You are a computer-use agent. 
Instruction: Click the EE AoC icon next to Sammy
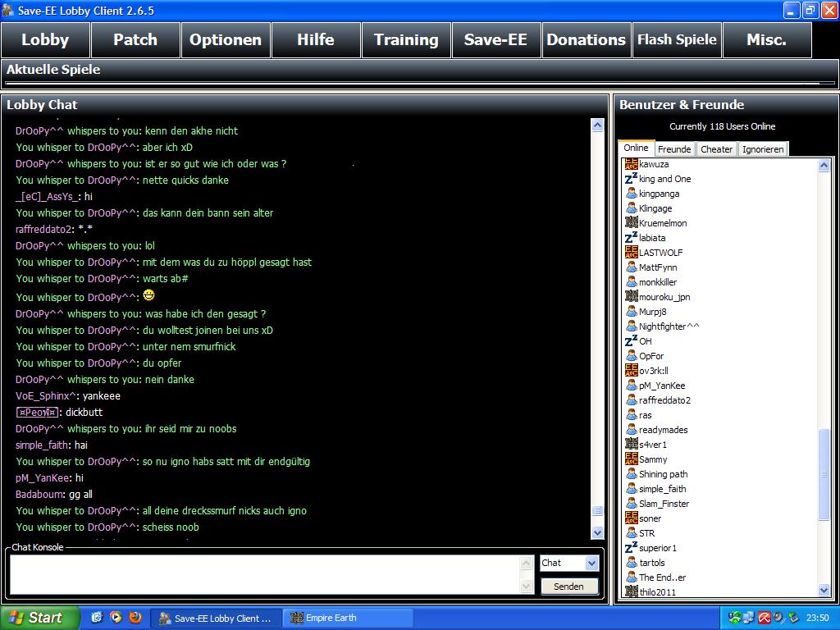[x=631, y=459]
